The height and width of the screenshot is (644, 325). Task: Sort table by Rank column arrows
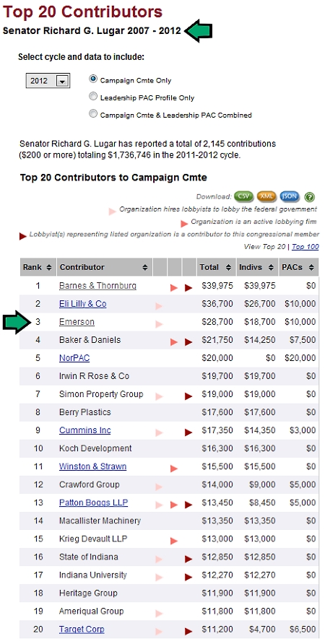[49, 267]
